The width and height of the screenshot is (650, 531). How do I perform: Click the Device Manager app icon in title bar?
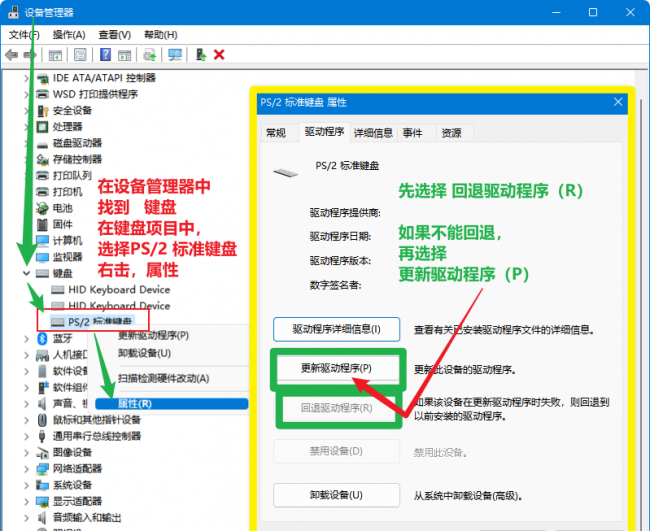13,12
